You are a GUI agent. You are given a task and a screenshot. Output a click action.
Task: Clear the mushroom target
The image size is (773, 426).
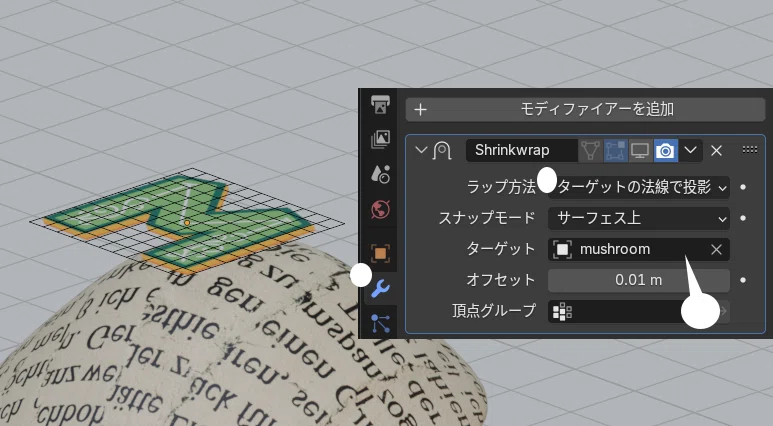[716, 249]
